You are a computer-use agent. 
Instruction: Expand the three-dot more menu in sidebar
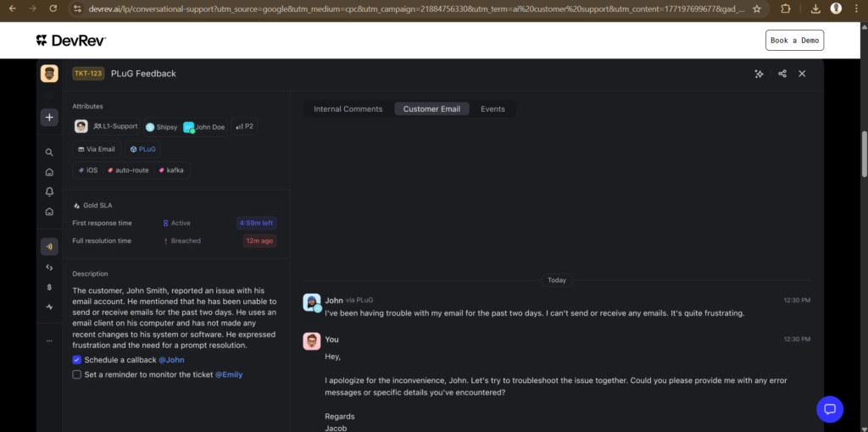tap(49, 341)
